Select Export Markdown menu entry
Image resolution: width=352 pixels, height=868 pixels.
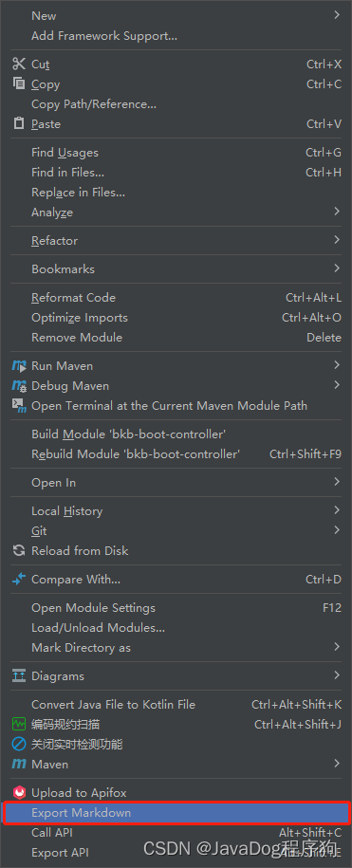pos(176,813)
